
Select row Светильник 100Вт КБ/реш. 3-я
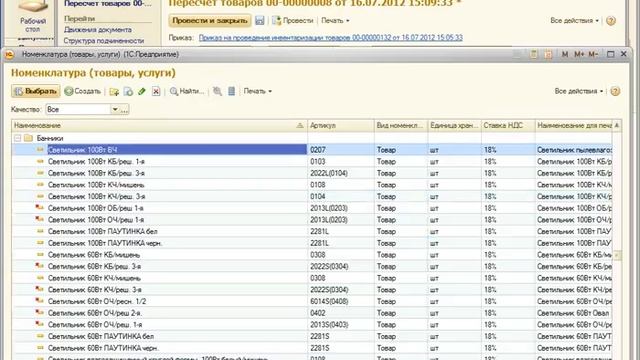(312, 173)
